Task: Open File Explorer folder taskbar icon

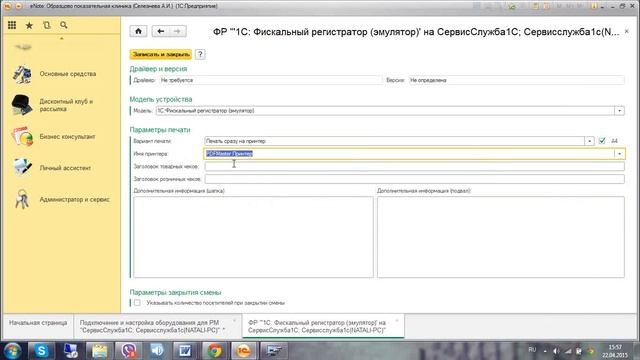Action: click(99, 351)
